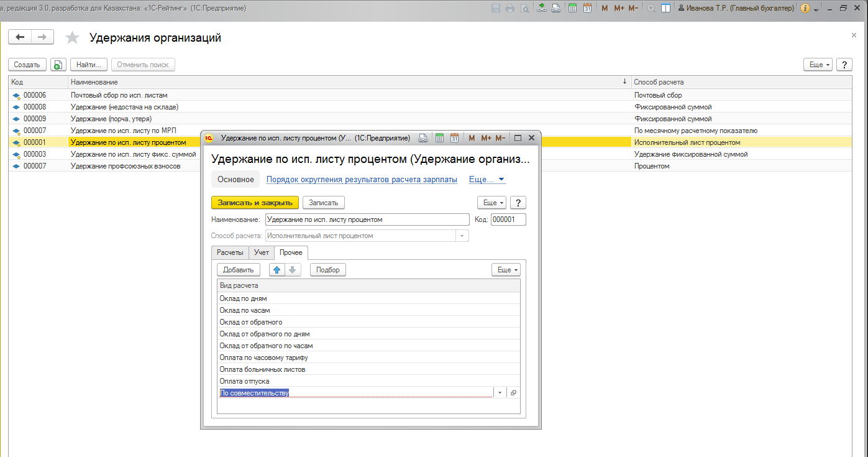Open the dropdown arrow in the По совместительству row

coord(500,392)
